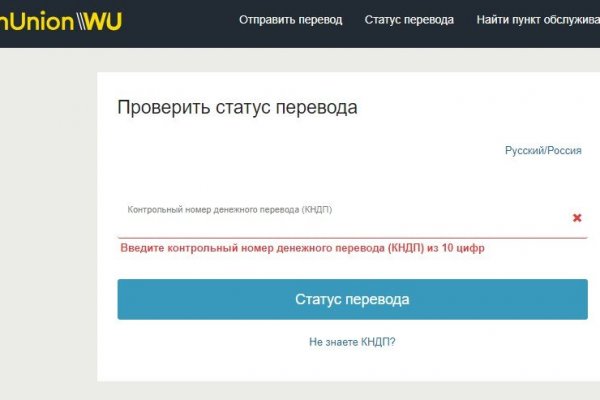Go to Найти пункт обслуживания

tap(538, 20)
